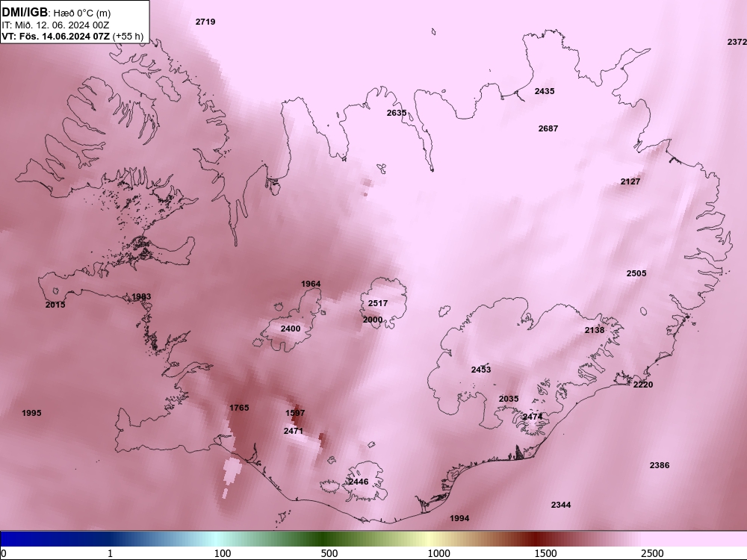Click the 2435 label in the northeast
This screenshot has height=560, width=747.
coord(544,91)
